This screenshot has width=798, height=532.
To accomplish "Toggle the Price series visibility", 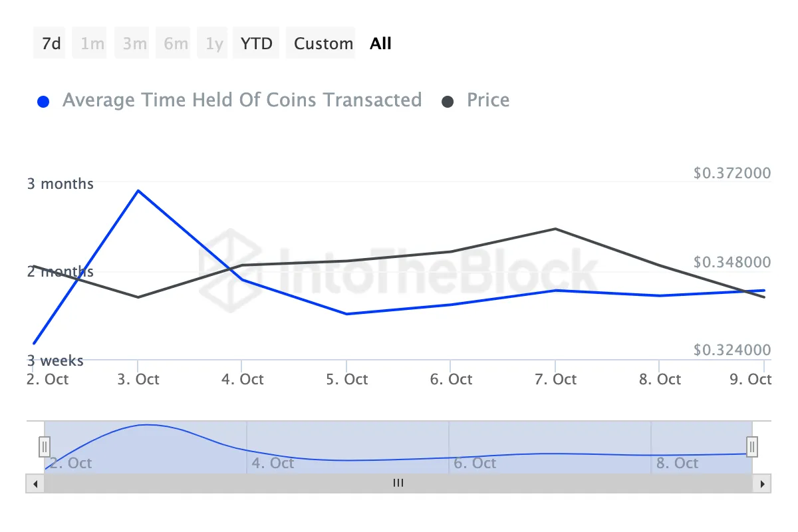I will [x=487, y=100].
